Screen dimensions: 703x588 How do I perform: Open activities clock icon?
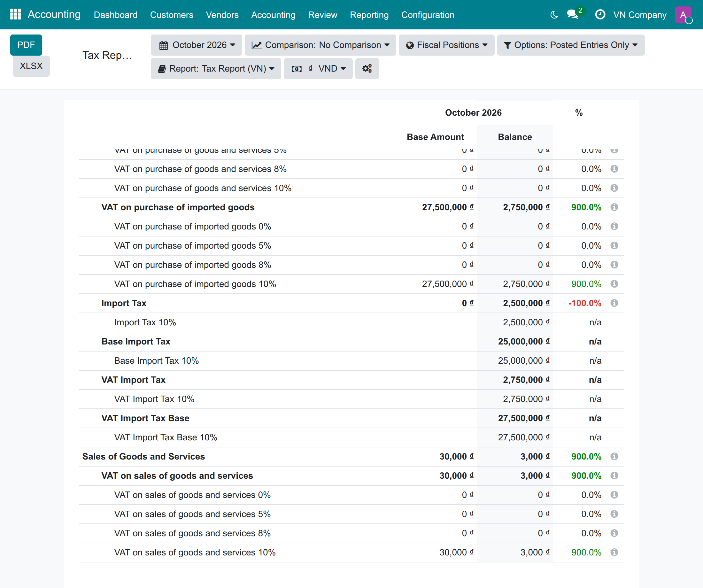coord(600,14)
